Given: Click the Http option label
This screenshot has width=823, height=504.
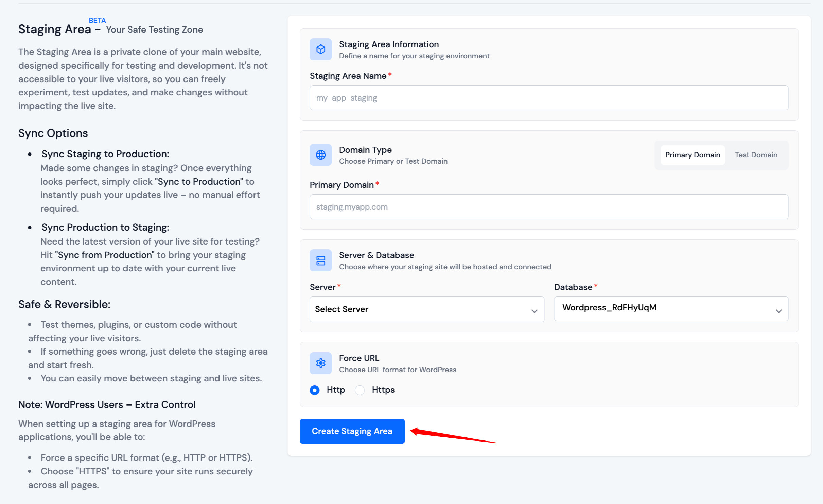Looking at the screenshot, I should [335, 390].
